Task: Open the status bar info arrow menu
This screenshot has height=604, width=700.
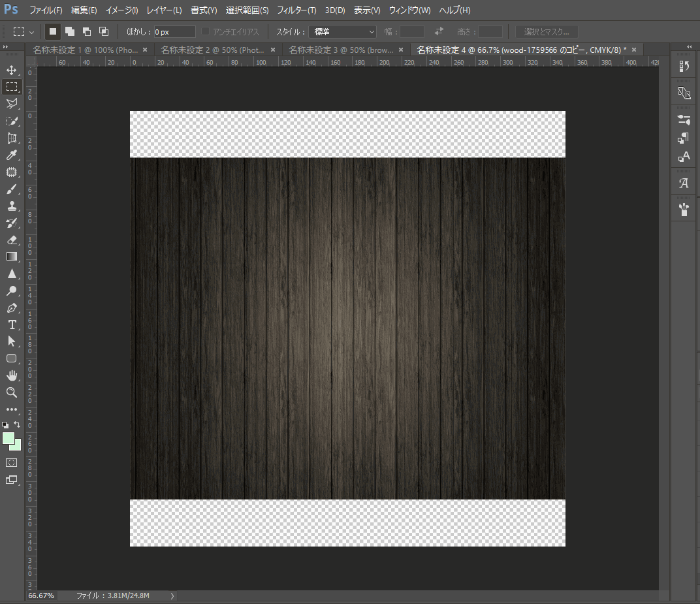Action: click(x=172, y=596)
